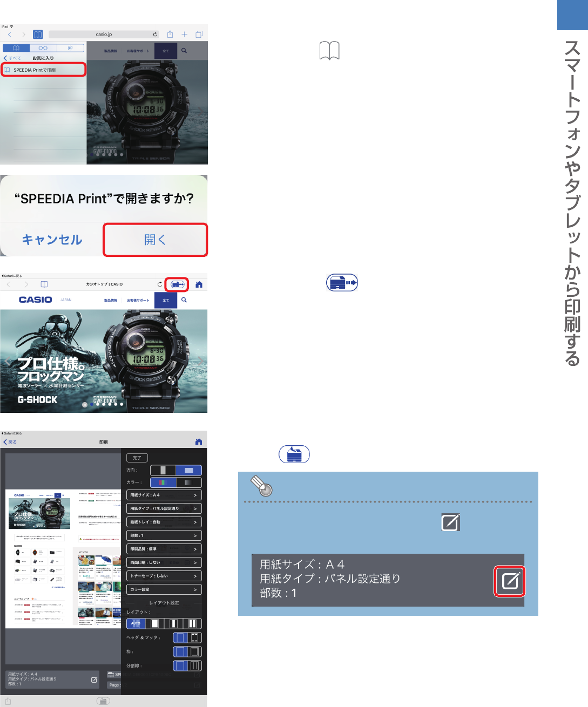Click the casio.jp address field

coord(104,34)
